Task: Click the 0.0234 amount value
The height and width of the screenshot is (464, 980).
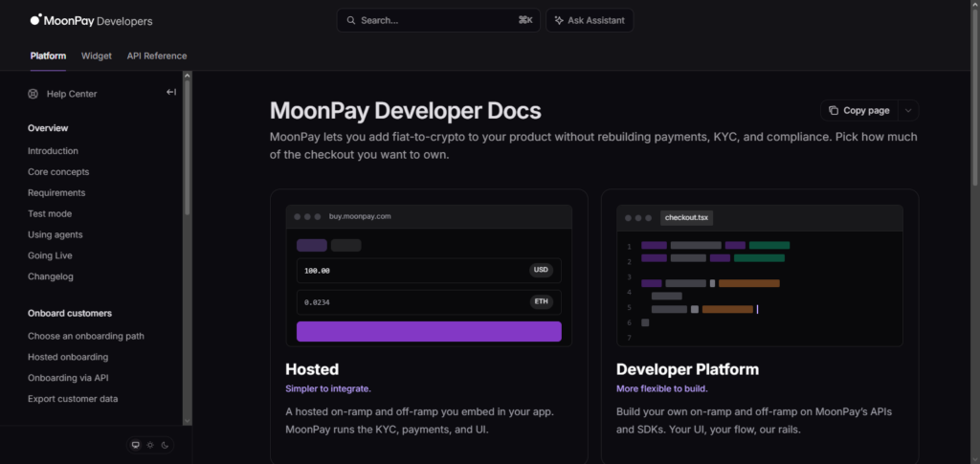Action: tap(317, 302)
